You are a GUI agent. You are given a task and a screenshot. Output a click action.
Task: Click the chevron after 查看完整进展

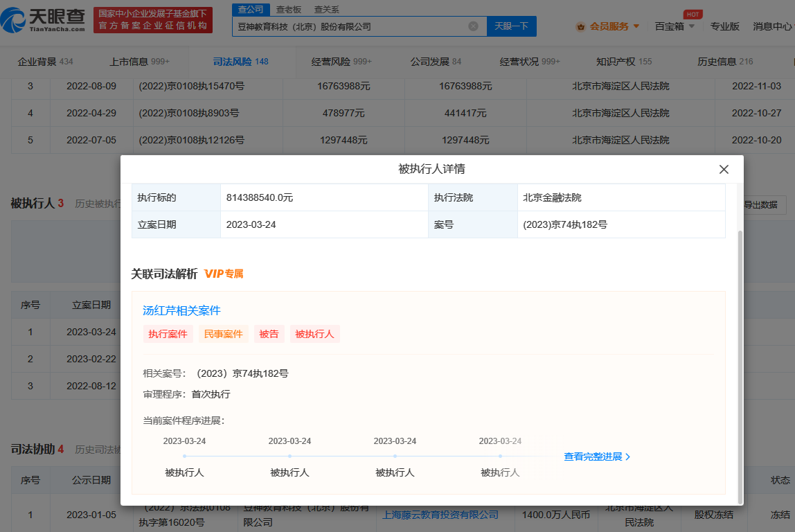627,457
